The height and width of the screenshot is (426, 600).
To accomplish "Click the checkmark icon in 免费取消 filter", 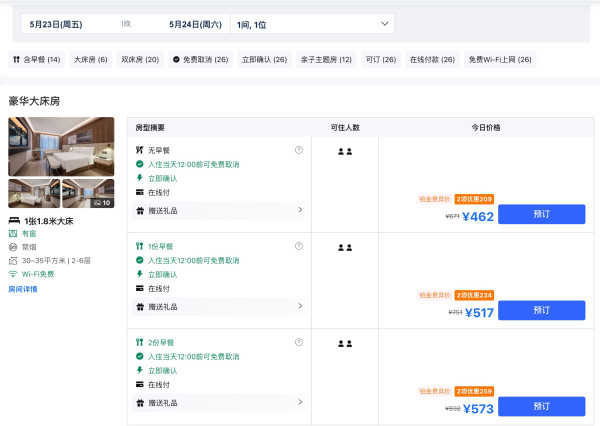I will click(176, 59).
